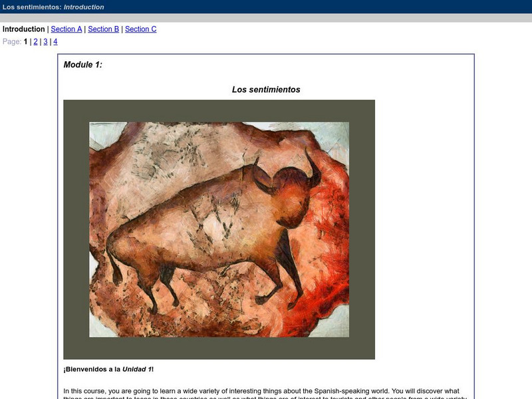This screenshot has width=532, height=399.
Task: Click the bison cave painting image
Action: tap(219, 229)
